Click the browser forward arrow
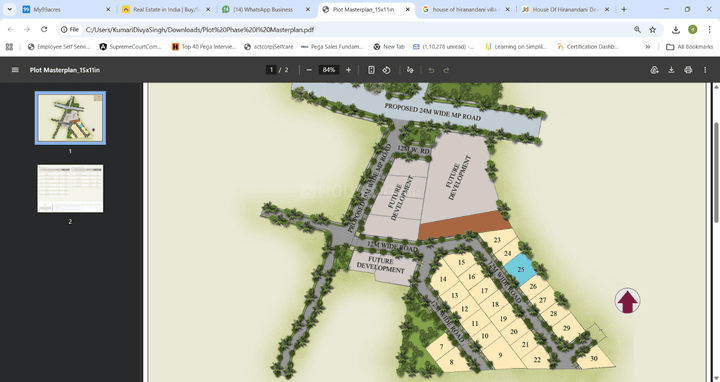Image resolution: width=720 pixels, height=382 pixels. (27, 29)
